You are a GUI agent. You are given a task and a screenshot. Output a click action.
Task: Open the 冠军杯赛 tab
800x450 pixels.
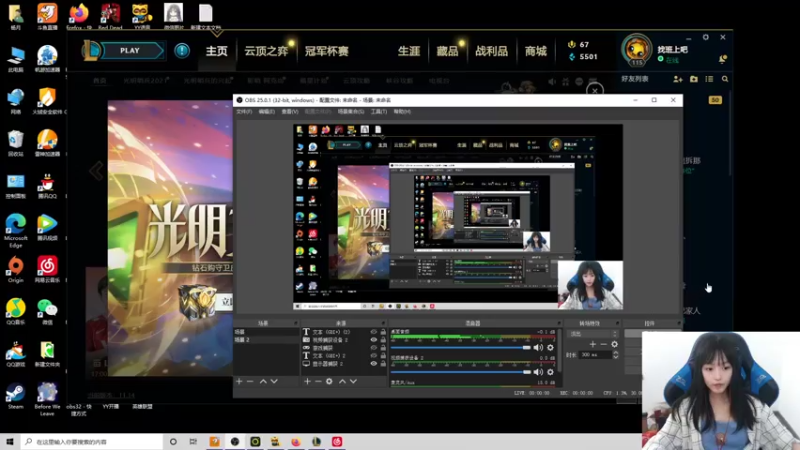(327, 51)
